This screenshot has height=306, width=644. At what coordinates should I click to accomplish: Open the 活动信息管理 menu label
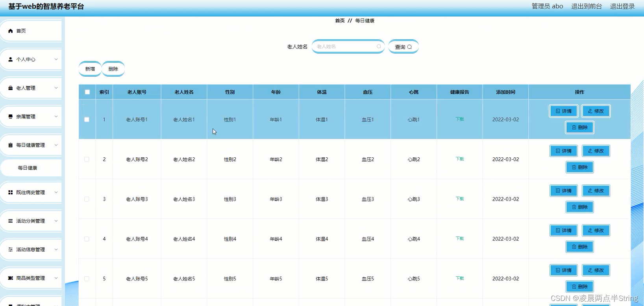point(30,249)
